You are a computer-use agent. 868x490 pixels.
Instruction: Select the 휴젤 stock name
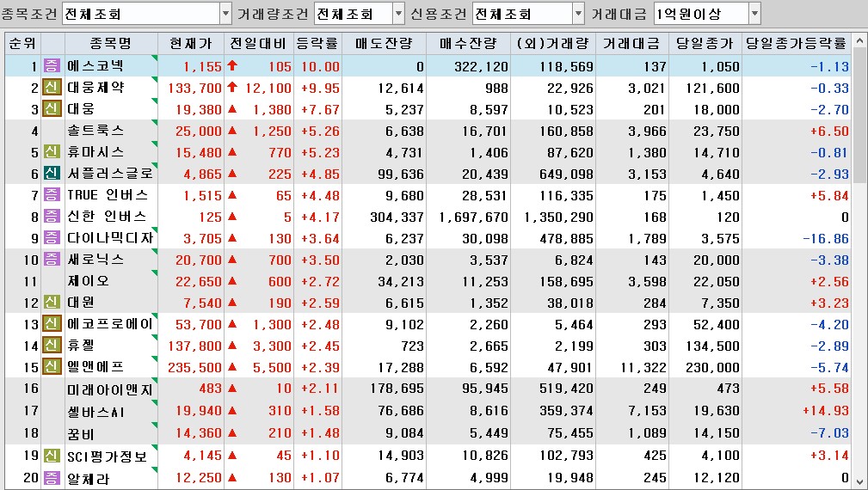pyautogui.click(x=81, y=346)
